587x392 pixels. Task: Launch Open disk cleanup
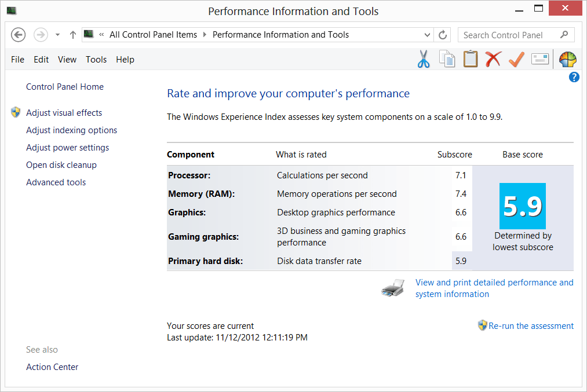click(x=61, y=165)
